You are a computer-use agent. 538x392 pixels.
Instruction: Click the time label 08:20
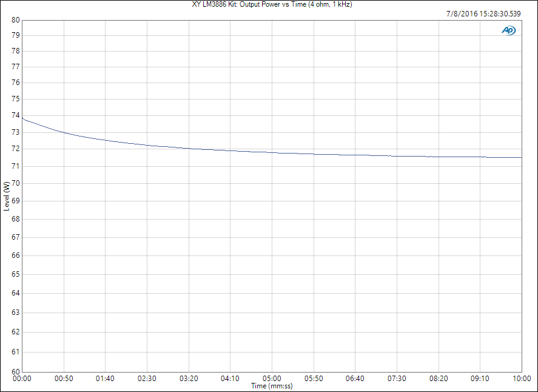(439, 378)
